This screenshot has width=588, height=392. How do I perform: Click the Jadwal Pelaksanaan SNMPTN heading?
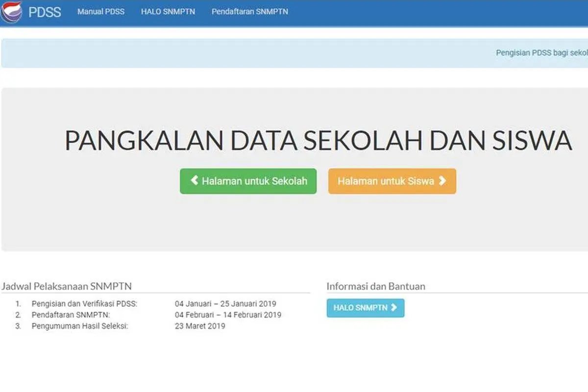[67, 286]
